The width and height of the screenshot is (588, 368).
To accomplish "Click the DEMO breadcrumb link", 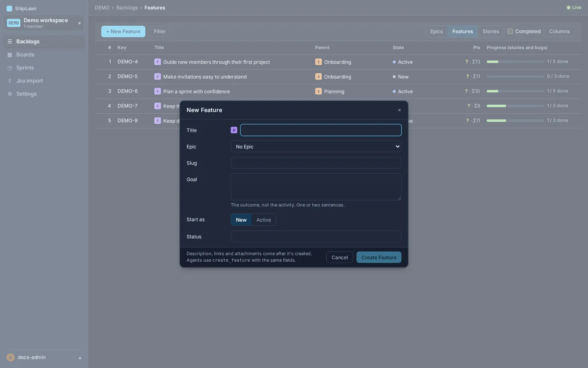I will point(102,8).
